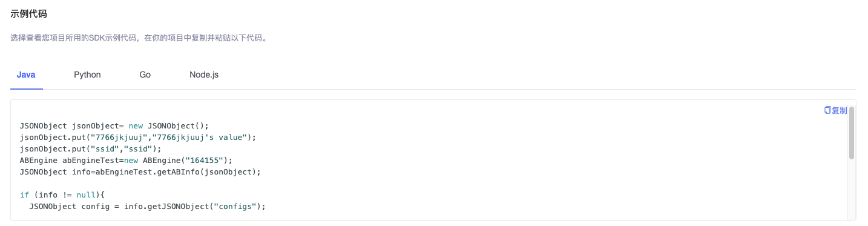Image resolution: width=868 pixels, height=226 pixels.
Task: Click the null keyword in the if statement
Action: pos(86,195)
